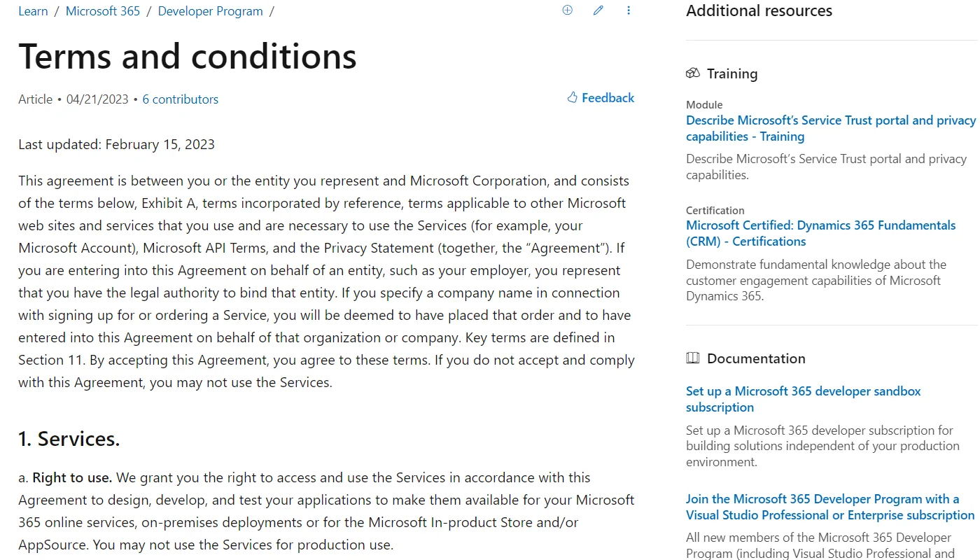Click the 'Terms and conditions' page title
The image size is (980, 560).
pyautogui.click(x=187, y=56)
